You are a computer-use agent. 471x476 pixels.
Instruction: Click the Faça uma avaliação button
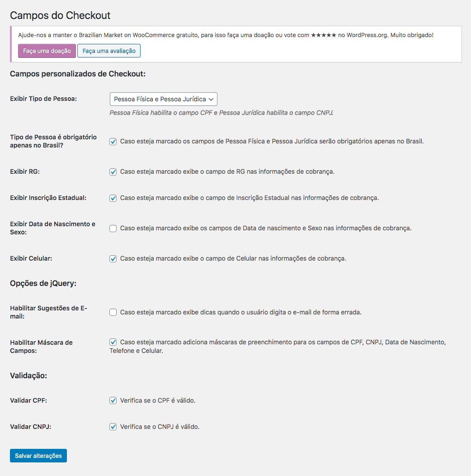(109, 51)
